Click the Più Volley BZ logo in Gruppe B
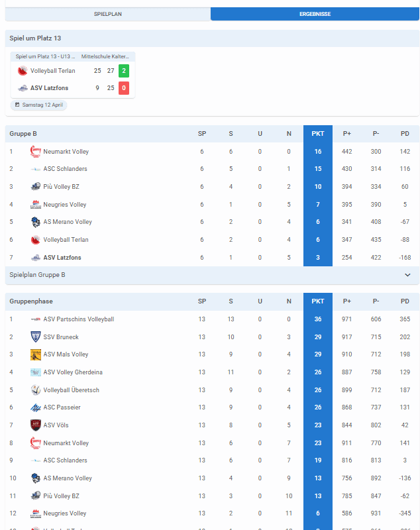420x530 pixels. pyautogui.click(x=36, y=187)
